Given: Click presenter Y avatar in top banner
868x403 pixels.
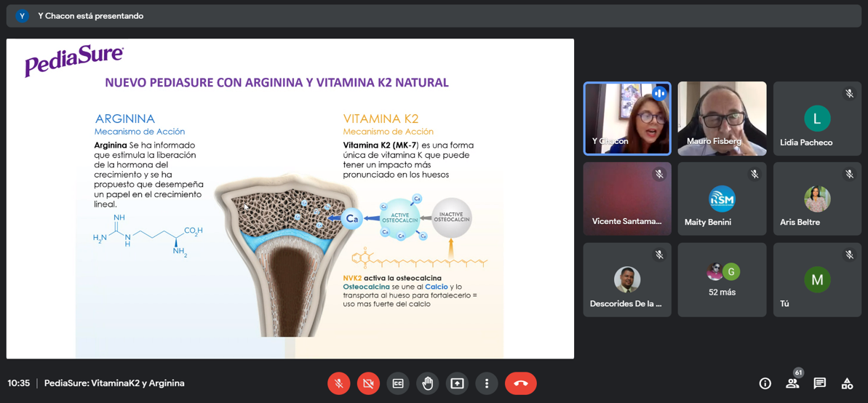Looking at the screenshot, I should 22,16.
